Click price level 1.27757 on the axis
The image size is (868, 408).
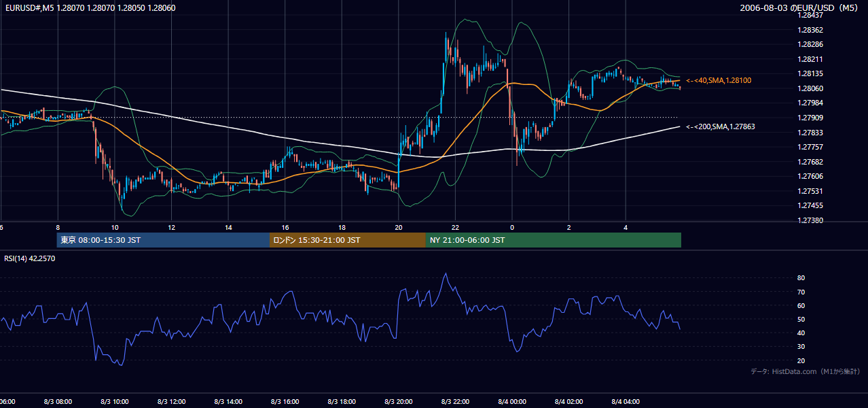(810, 147)
